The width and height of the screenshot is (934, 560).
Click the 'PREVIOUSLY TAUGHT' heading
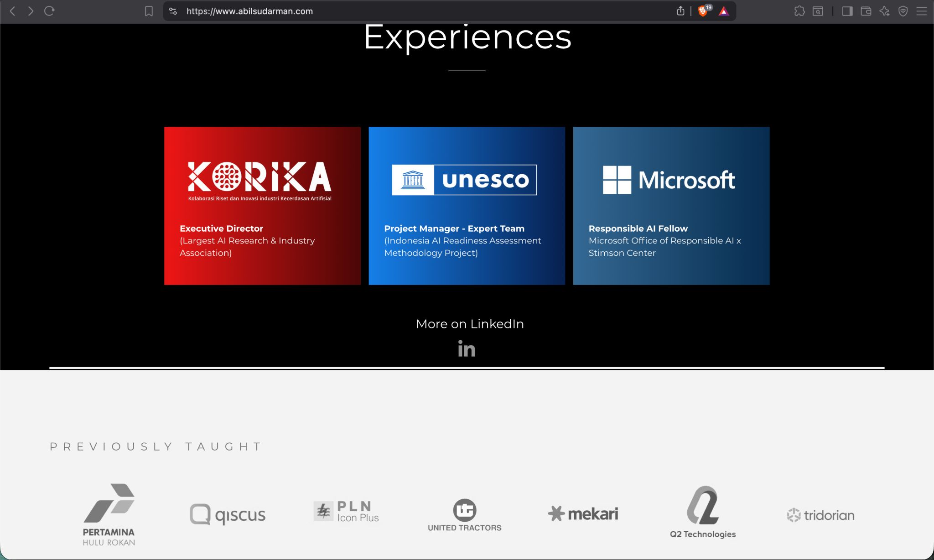pyautogui.click(x=156, y=446)
